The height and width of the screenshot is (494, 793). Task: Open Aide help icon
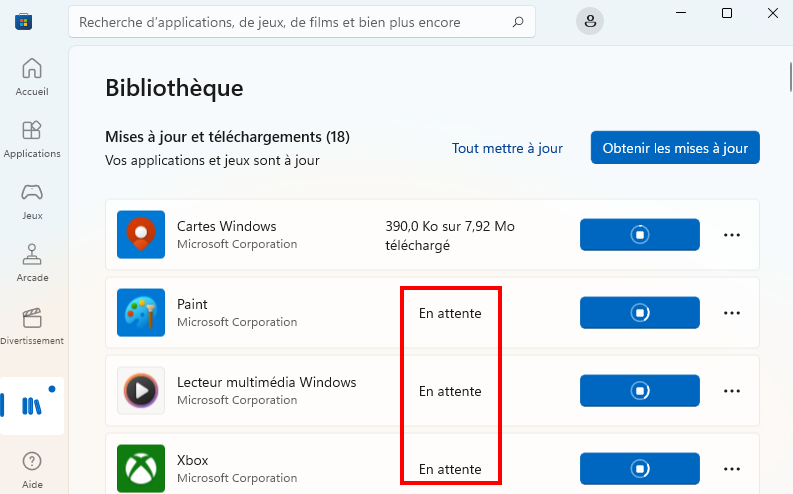click(32, 470)
